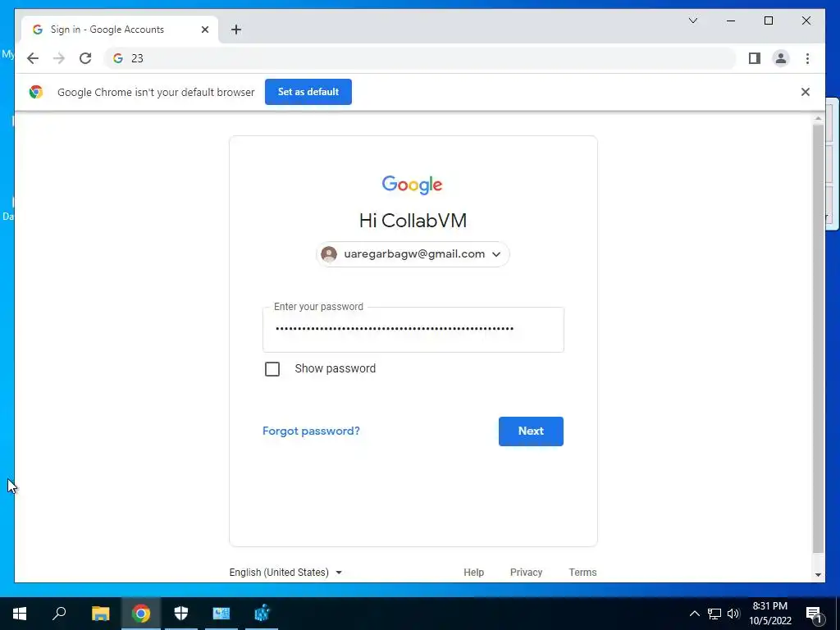Open Windows Security shield in taskbar
The height and width of the screenshot is (630, 840).
point(181,614)
